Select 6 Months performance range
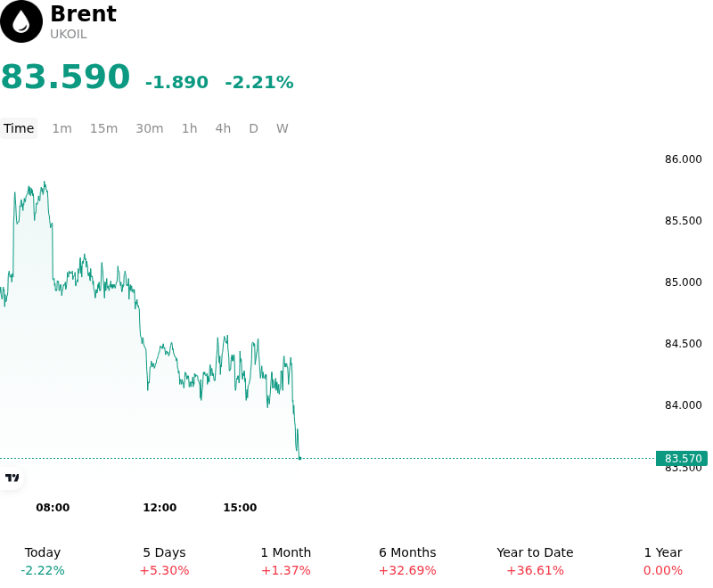Image resolution: width=713 pixels, height=588 pixels. coord(407,561)
